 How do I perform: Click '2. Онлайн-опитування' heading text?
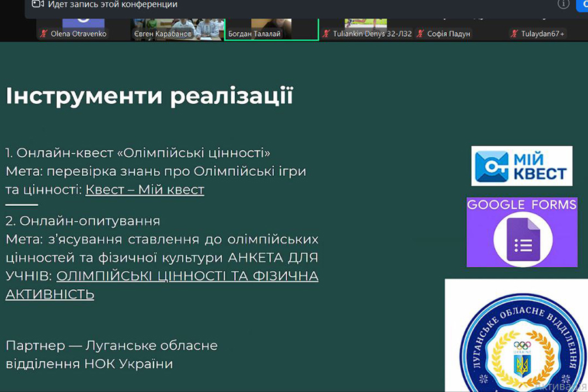[83, 221]
